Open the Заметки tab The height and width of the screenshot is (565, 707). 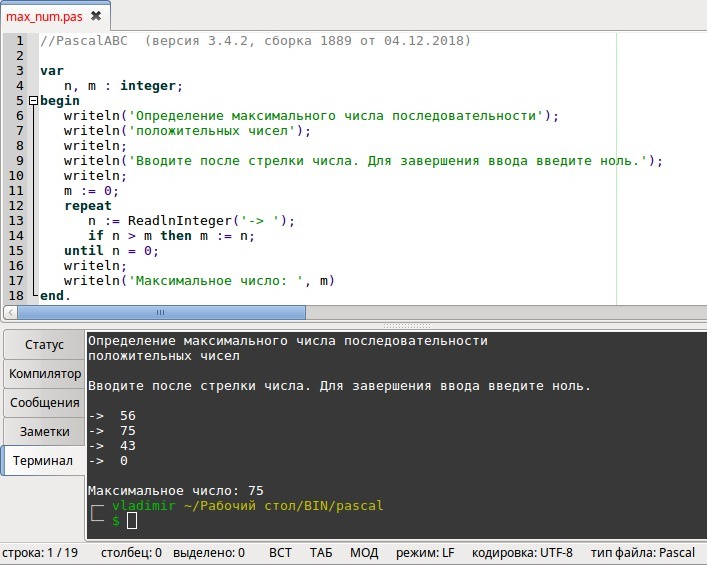pyautogui.click(x=44, y=432)
